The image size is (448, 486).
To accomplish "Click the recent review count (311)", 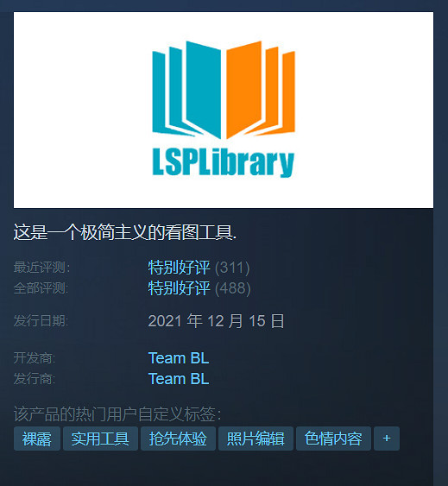I will click(x=232, y=268).
